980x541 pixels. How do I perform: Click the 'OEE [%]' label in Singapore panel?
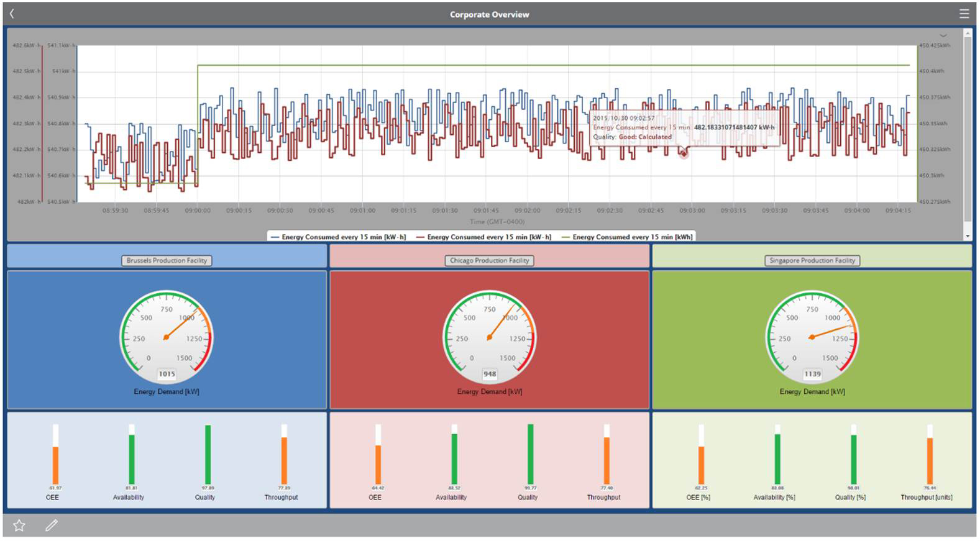[x=698, y=498]
